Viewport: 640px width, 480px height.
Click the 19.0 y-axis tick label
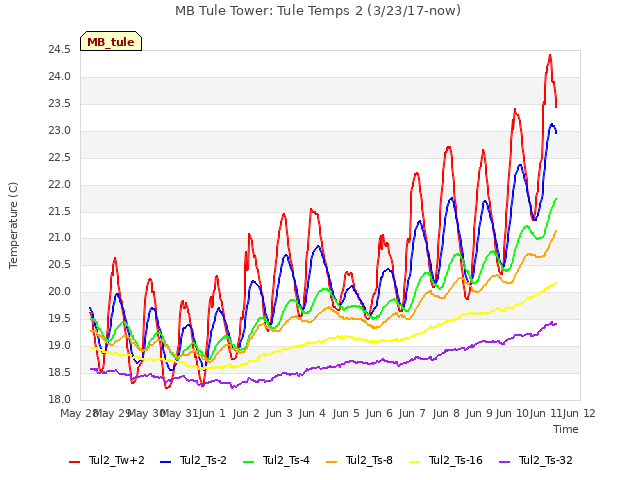60,345
